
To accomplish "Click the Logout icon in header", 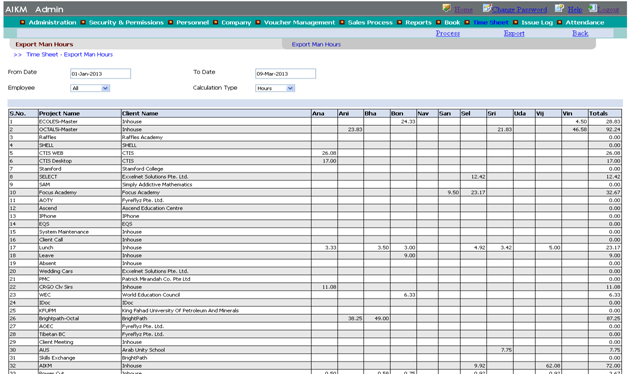I will pyautogui.click(x=592, y=8).
